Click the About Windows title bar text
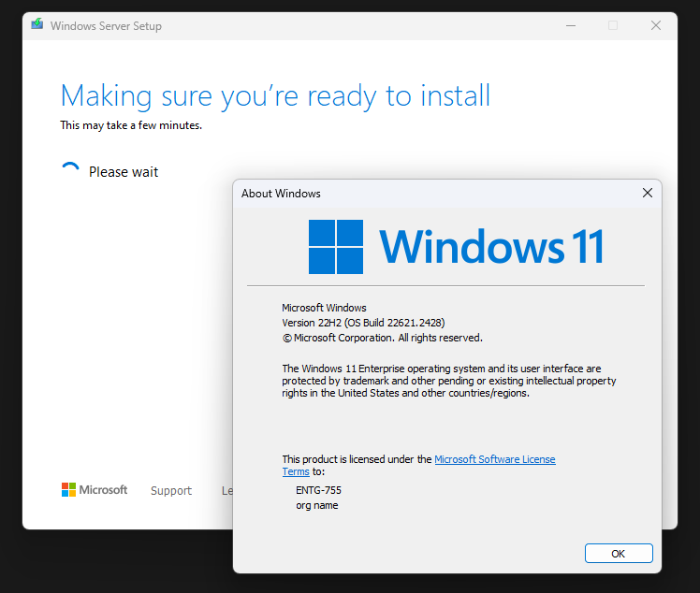The image size is (700, 593). point(281,194)
